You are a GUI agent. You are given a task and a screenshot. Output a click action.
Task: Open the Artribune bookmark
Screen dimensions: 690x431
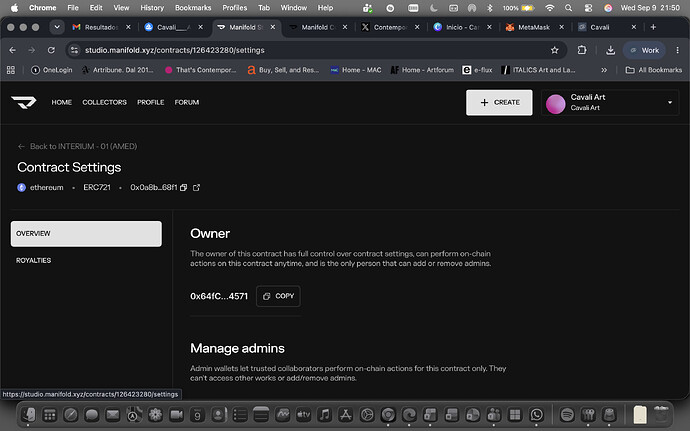coord(117,70)
